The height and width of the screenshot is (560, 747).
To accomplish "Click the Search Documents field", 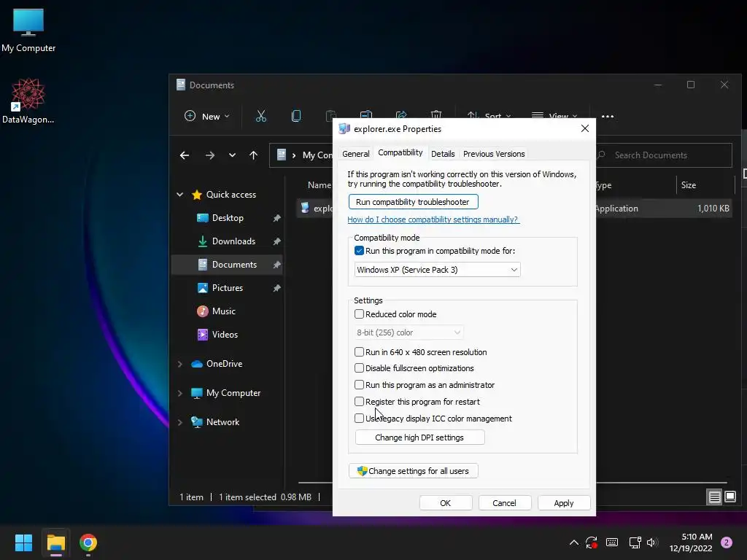I will pyautogui.click(x=663, y=155).
